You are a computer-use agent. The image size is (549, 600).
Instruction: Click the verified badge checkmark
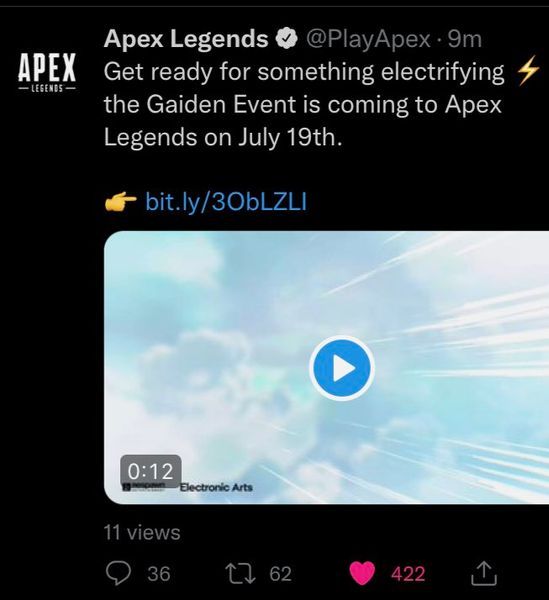(x=287, y=39)
